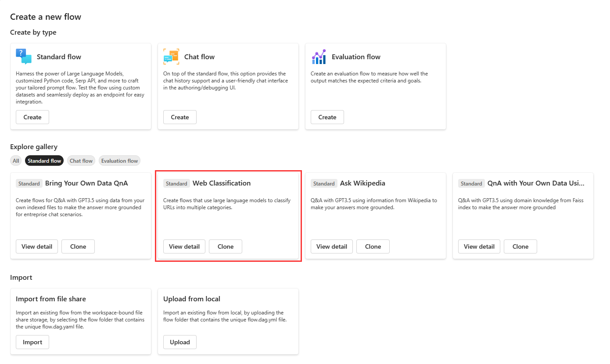
Task: Filter gallery by Evaluation flow
Action: [x=119, y=161]
